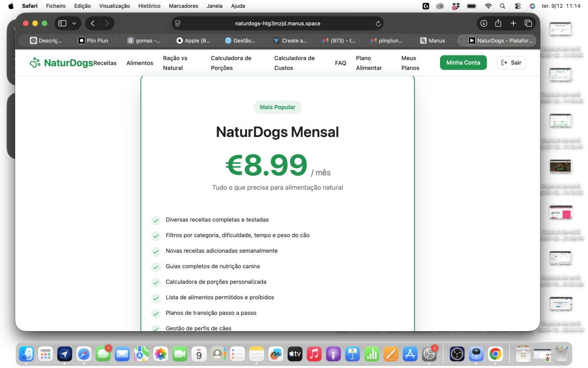Screen dimensions: 588x368
Task: Open Apple Music from the dock
Action: 314,354
